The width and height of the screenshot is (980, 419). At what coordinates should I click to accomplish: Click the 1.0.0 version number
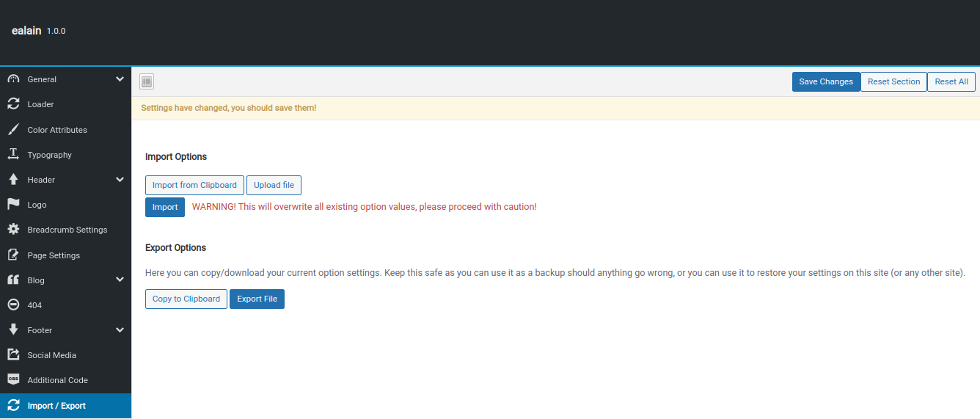(56, 32)
